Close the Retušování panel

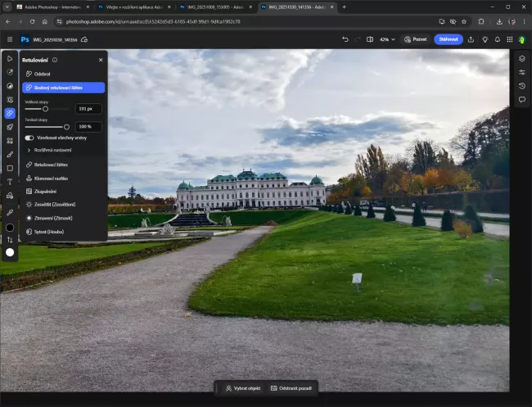(x=101, y=60)
